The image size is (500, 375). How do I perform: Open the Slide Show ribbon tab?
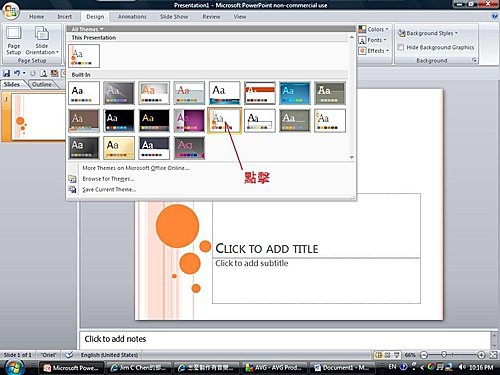coord(174,17)
